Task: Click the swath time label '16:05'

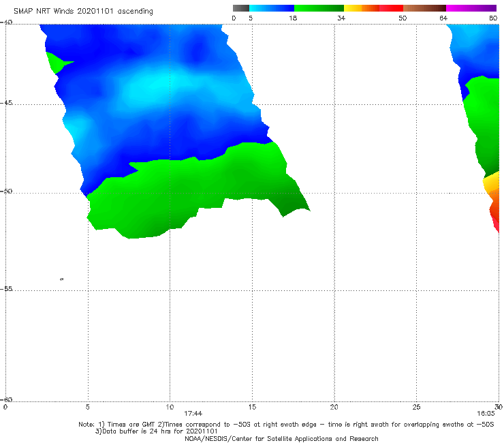Action: pyautogui.click(x=486, y=414)
